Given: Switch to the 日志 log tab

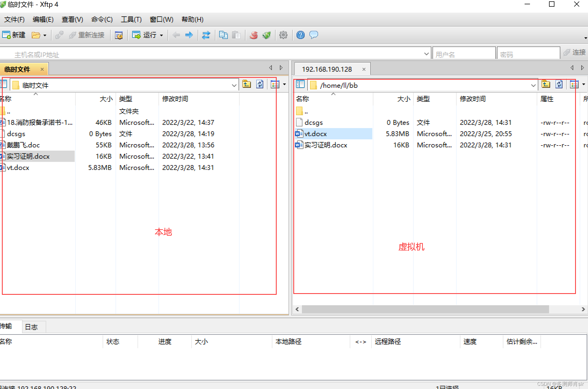Looking at the screenshot, I should (31, 327).
